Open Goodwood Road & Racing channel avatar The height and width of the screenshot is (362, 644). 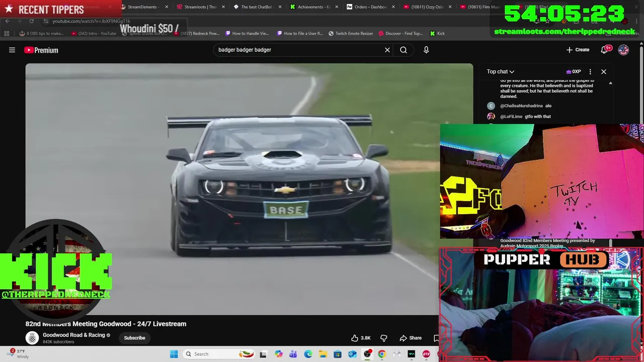pyautogui.click(x=32, y=338)
